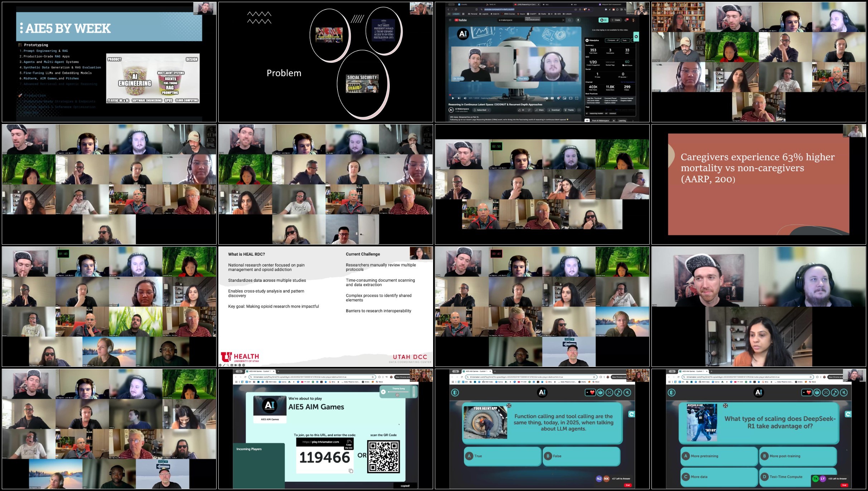Click chevron to show more YouTube chips

(633, 121)
